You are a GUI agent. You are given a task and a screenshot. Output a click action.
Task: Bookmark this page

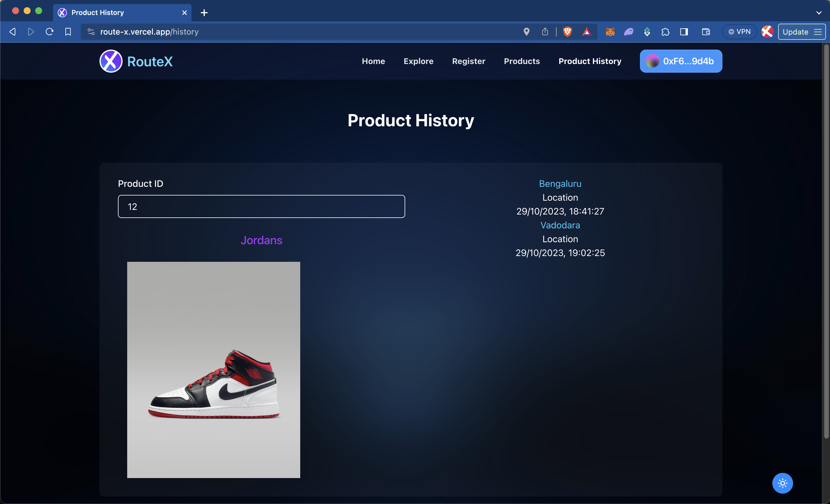click(x=68, y=32)
